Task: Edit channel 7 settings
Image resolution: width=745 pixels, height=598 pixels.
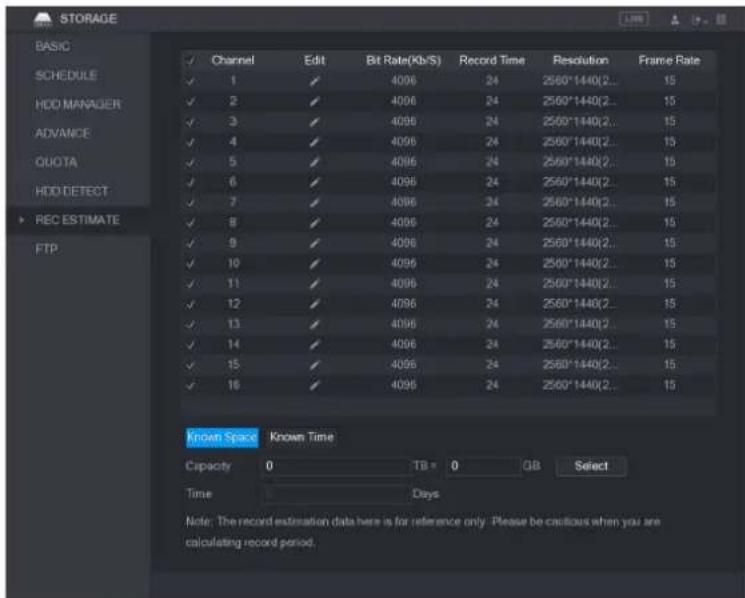Action: [314, 203]
